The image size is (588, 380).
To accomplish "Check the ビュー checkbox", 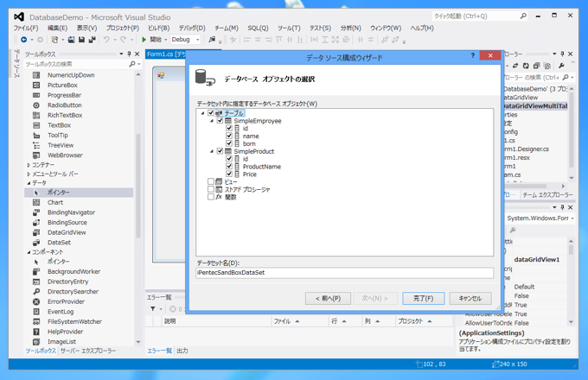I will [x=211, y=181].
